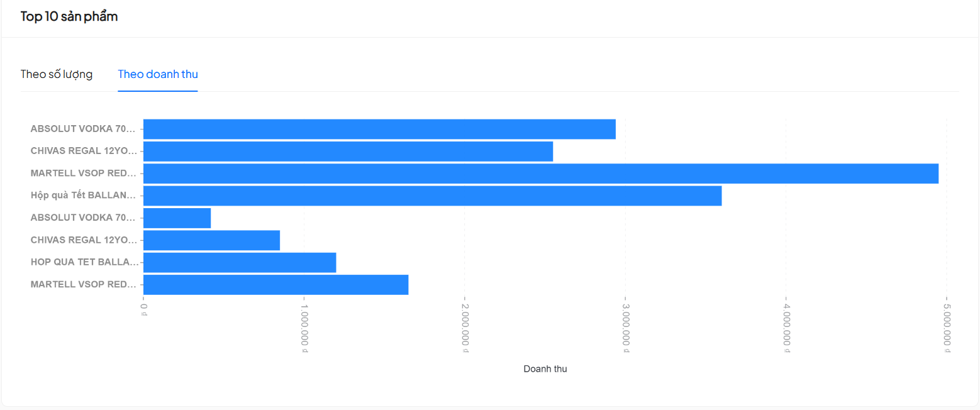Select the 'Theo doanh thu' tab
The height and width of the screenshot is (410, 980).
158,74
